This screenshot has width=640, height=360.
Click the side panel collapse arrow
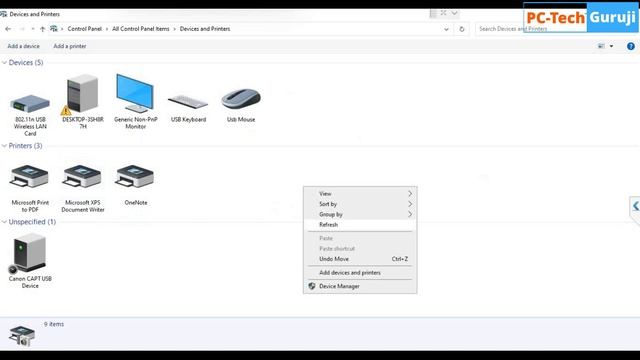pyautogui.click(x=636, y=206)
